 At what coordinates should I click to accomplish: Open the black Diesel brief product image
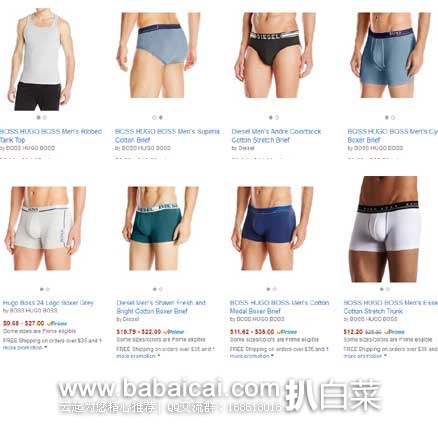coord(274,55)
